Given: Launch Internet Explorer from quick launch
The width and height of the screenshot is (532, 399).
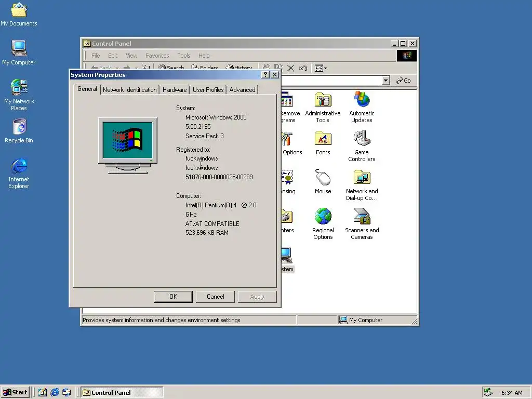Looking at the screenshot, I should click(55, 393).
